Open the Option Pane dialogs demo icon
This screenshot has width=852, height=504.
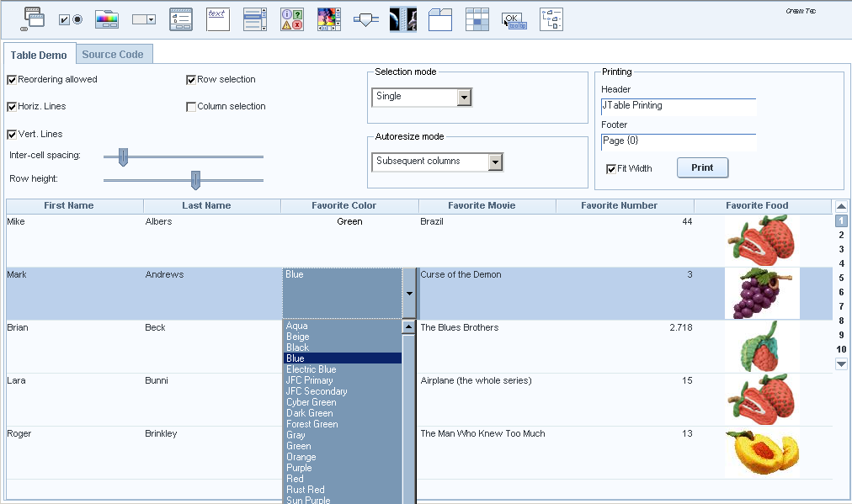pyautogui.click(x=292, y=19)
